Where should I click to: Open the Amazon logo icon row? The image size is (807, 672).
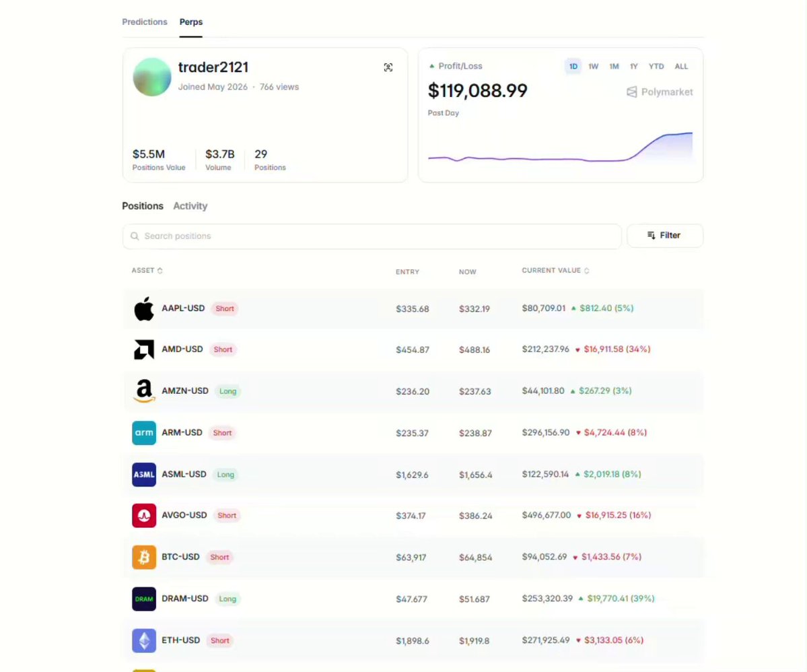tap(144, 391)
